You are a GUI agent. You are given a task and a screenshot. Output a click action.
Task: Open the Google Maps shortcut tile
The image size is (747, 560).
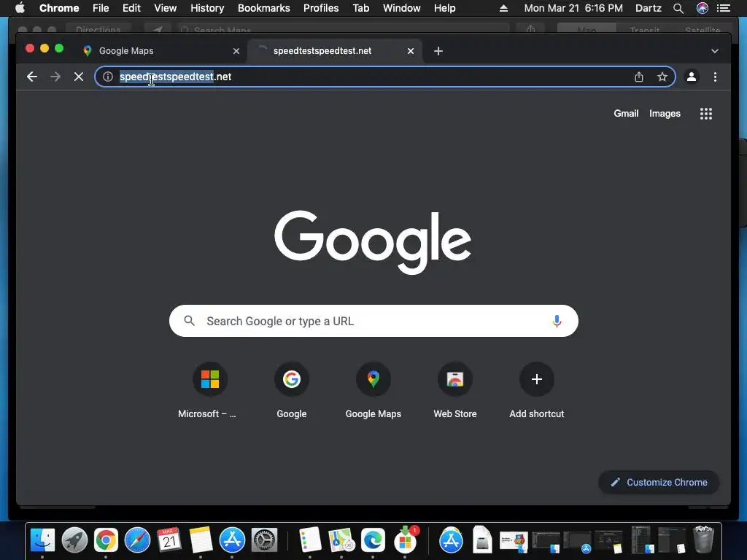(x=373, y=379)
